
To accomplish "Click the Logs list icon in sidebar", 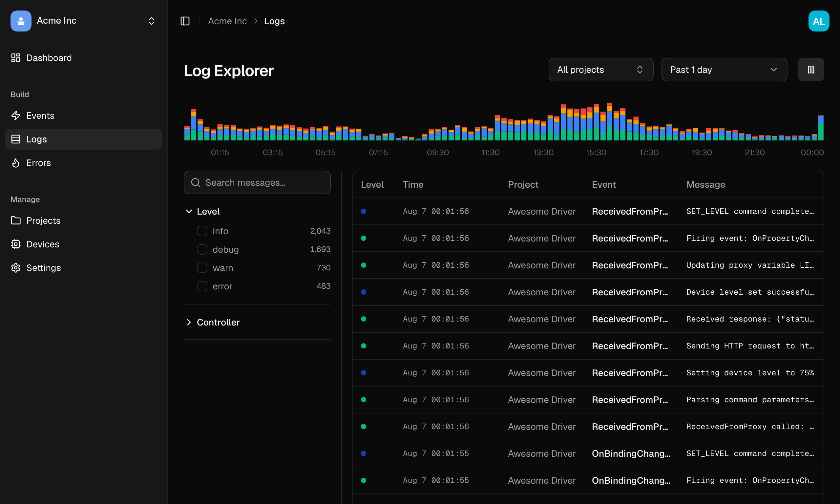I will click(16, 139).
